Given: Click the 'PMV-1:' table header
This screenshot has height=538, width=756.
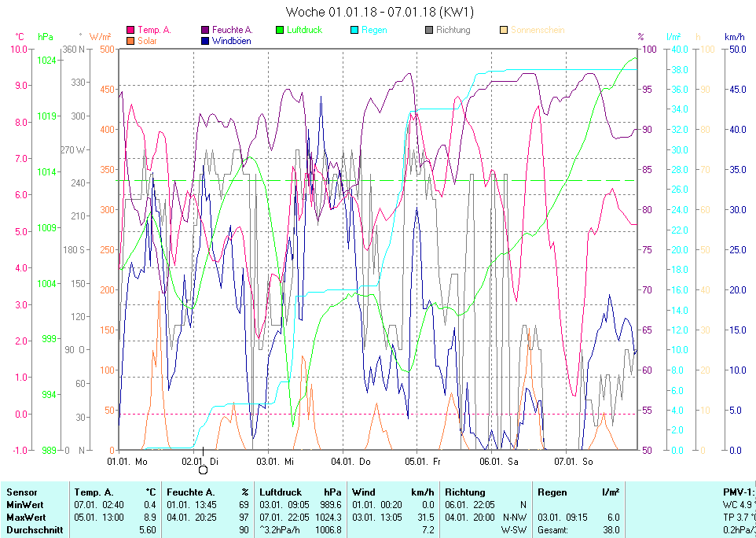Looking at the screenshot, I should 738,492.
